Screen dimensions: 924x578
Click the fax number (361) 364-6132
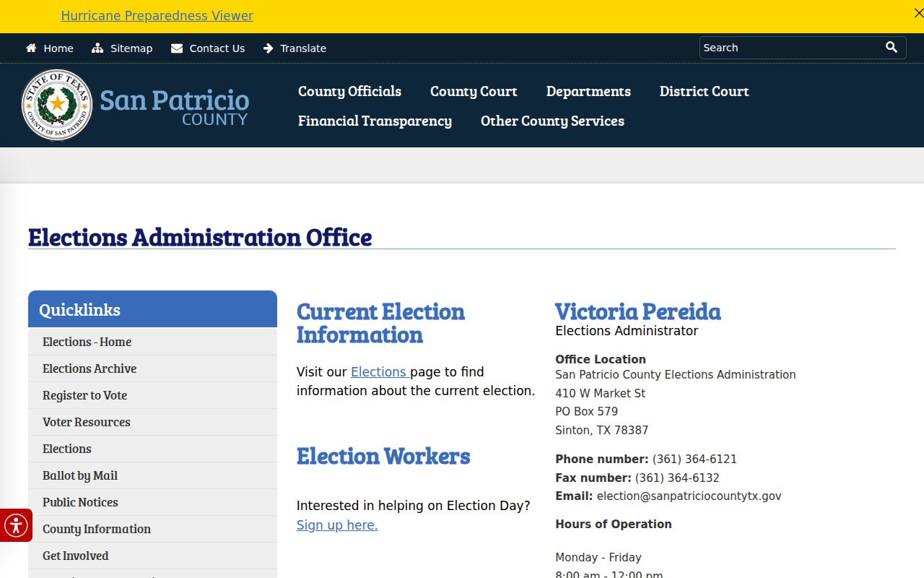tap(677, 478)
